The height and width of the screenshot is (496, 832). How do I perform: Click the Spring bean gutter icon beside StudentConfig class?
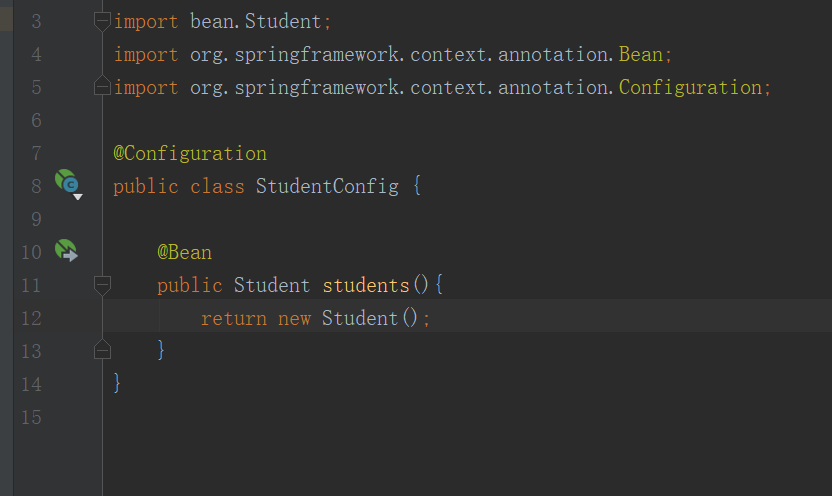[66, 182]
